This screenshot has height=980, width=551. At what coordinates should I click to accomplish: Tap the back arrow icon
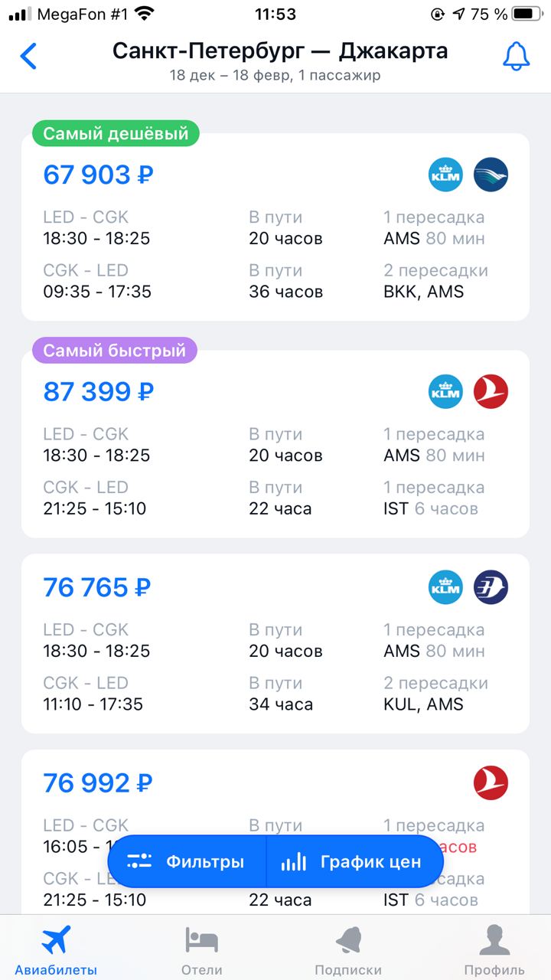pyautogui.click(x=28, y=56)
